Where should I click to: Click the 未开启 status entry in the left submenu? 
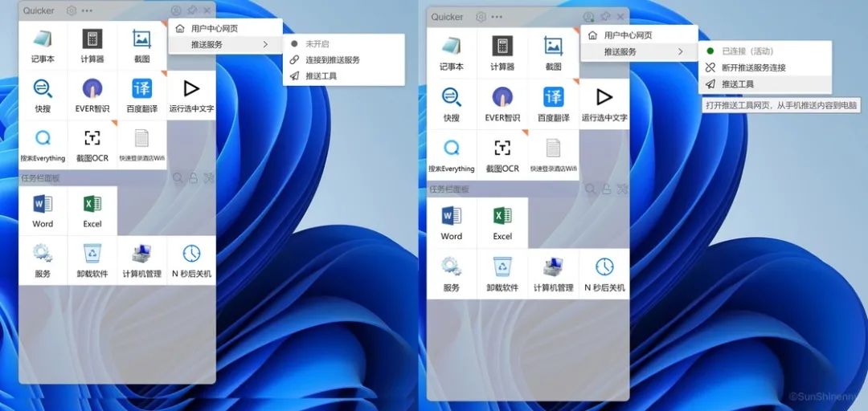click(344, 43)
